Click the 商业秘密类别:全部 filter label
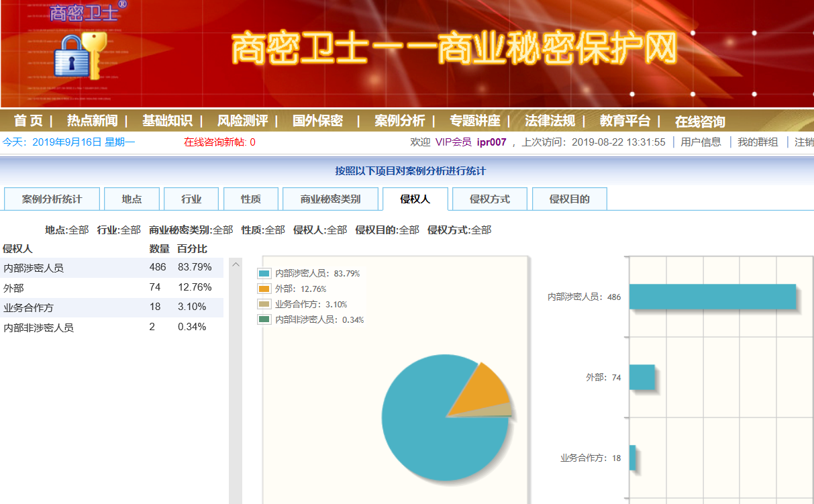Image resolution: width=814 pixels, height=504 pixels. pos(191,230)
